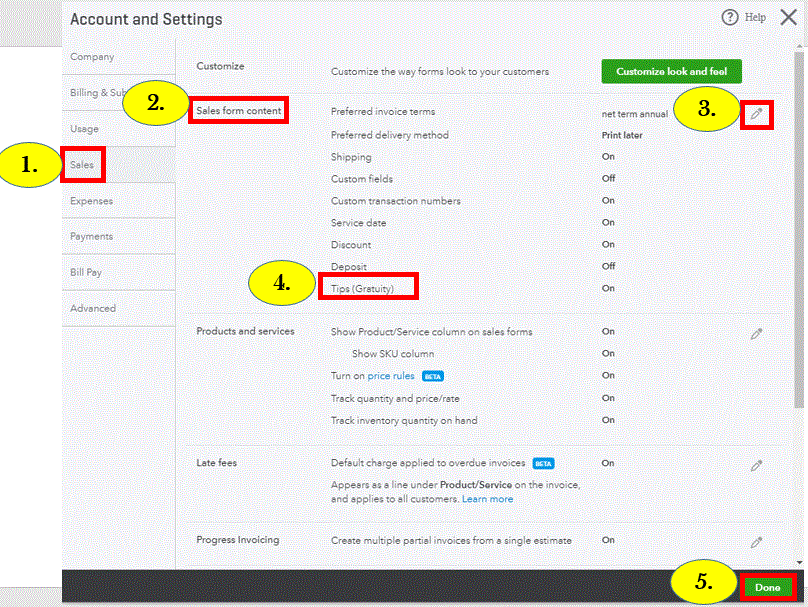Click the Tips (Gratuity) setting row
This screenshot has width=808, height=607.
coord(362,288)
